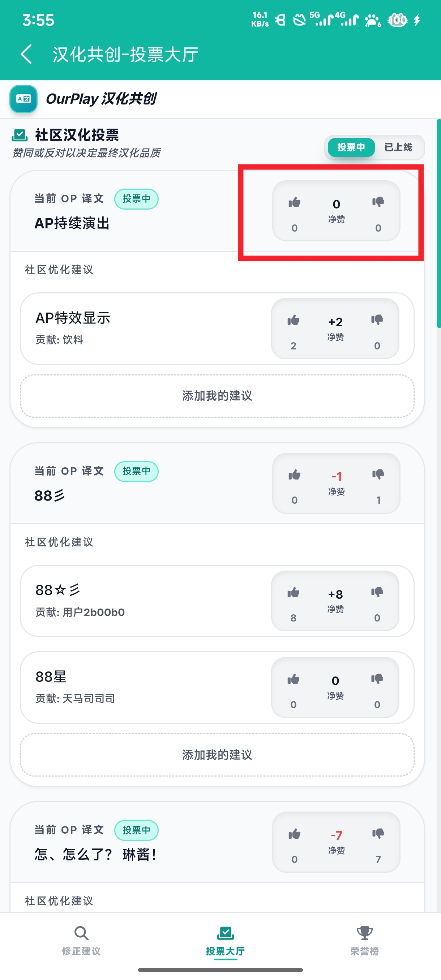Upvote the 88星 suggestion

(x=293, y=679)
